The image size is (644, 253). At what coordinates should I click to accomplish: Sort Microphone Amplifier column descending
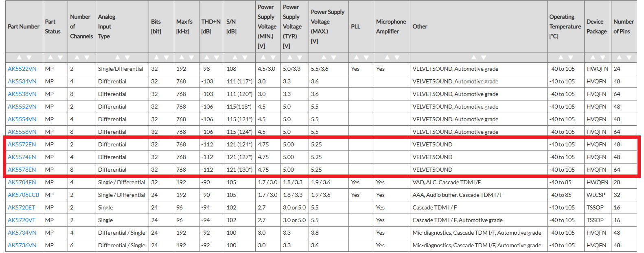point(397,57)
